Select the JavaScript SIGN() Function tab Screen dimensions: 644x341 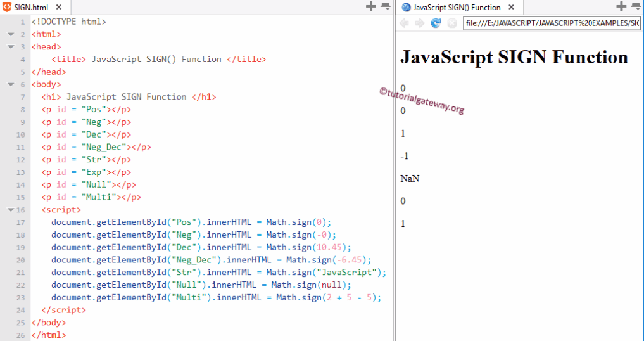click(456, 8)
